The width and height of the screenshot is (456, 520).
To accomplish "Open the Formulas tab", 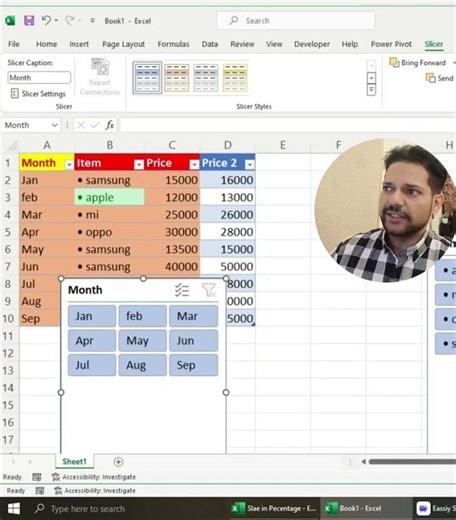I will coord(173,44).
